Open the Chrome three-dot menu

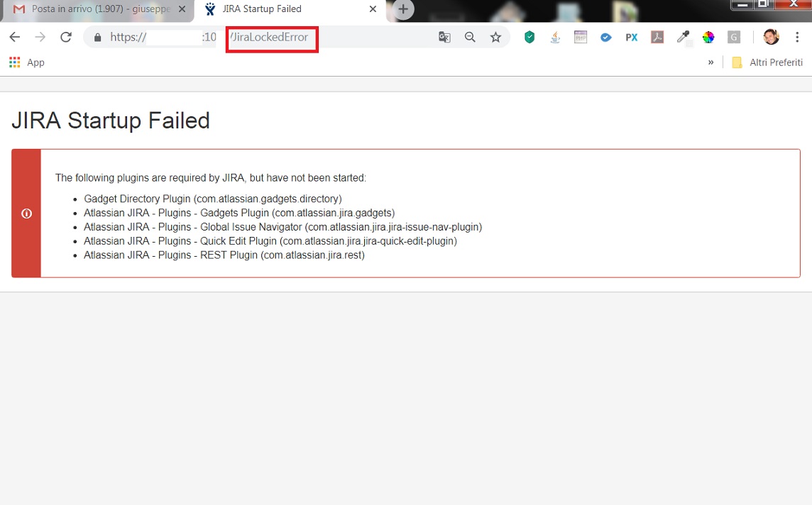797,38
